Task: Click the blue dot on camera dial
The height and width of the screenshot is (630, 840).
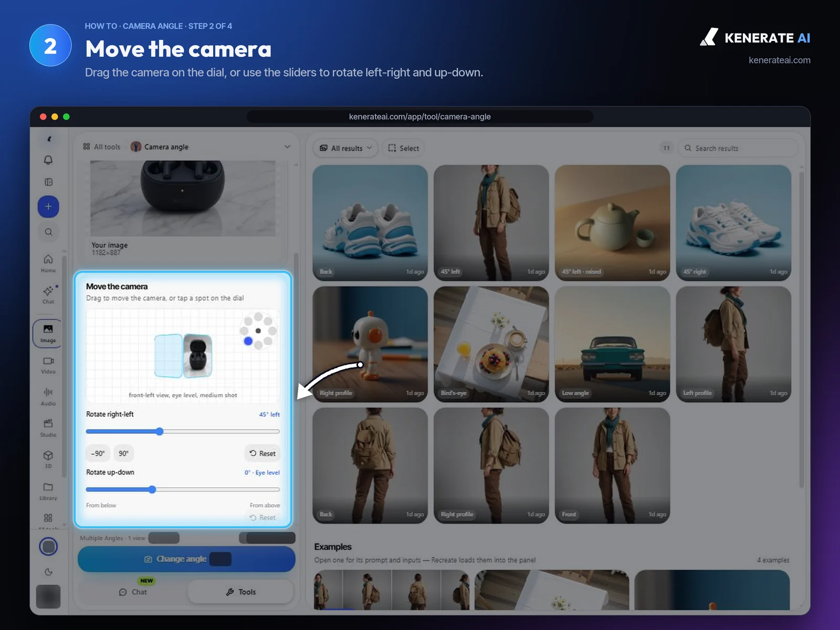Action: [248, 341]
